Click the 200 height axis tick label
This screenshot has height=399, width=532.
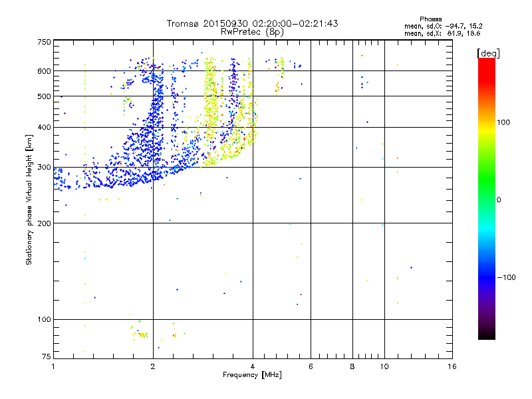tap(45, 223)
